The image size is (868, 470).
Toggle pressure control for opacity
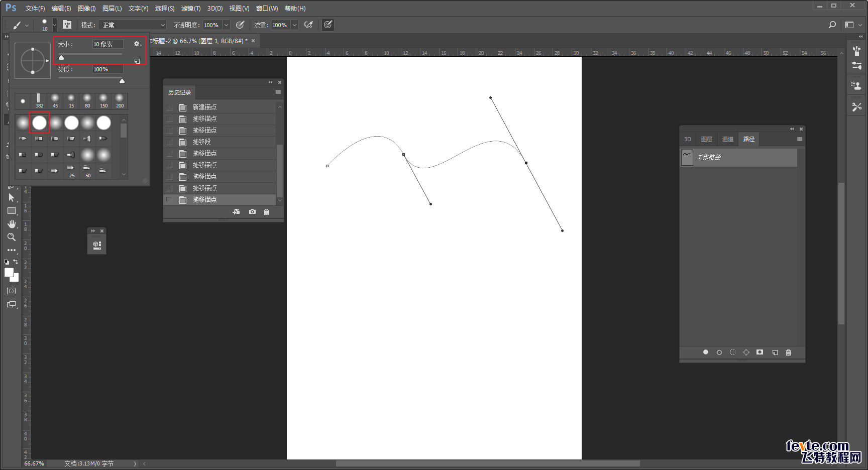coord(240,25)
